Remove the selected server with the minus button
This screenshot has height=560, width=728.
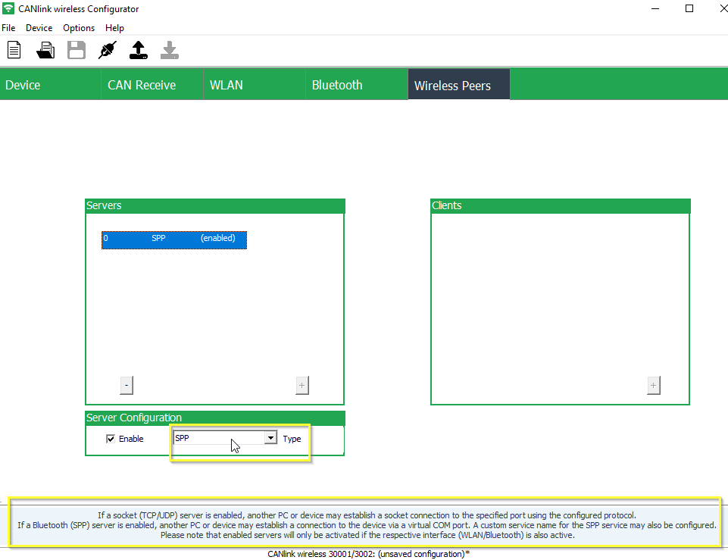tap(127, 385)
